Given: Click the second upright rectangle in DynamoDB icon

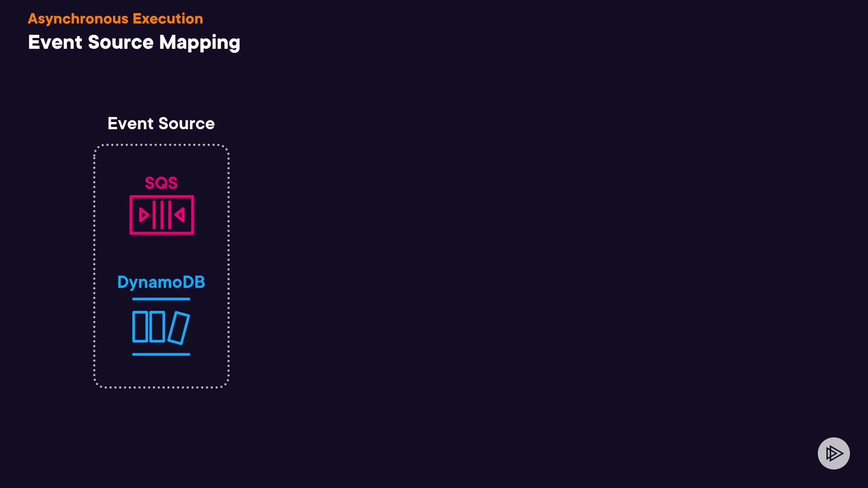Looking at the screenshot, I should 157,327.
